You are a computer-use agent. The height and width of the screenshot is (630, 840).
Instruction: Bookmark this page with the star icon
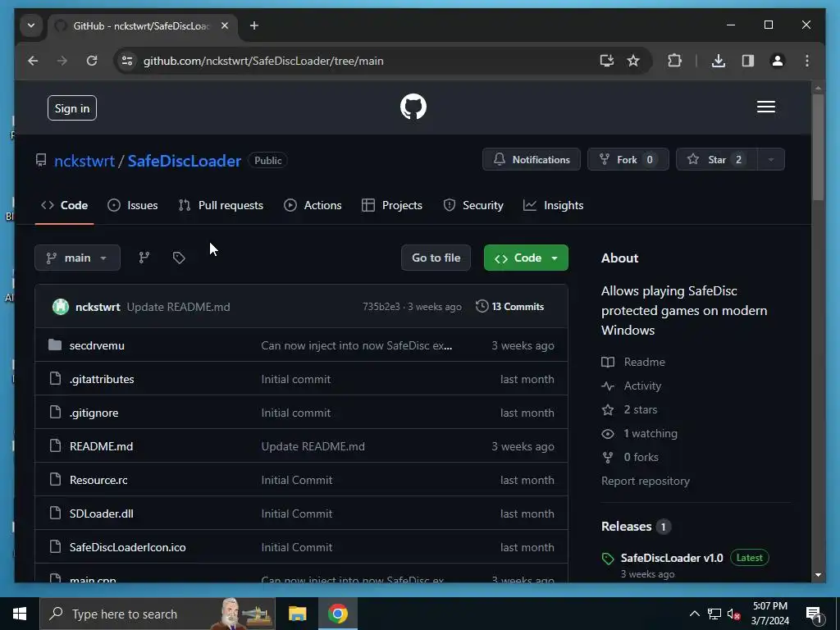[633, 61]
